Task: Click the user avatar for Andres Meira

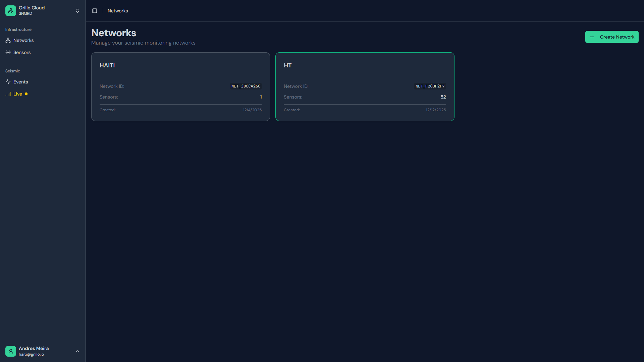Action: point(10,351)
